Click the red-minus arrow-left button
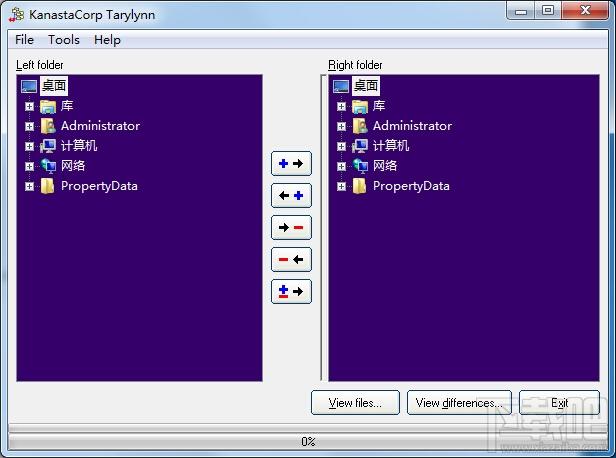The width and height of the screenshot is (616, 458). (291, 259)
